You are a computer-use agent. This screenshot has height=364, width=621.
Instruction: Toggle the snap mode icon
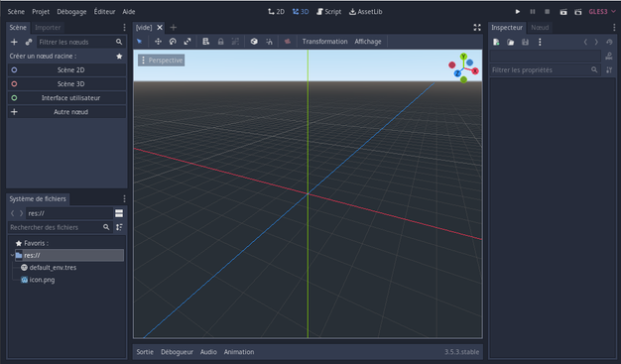269,42
